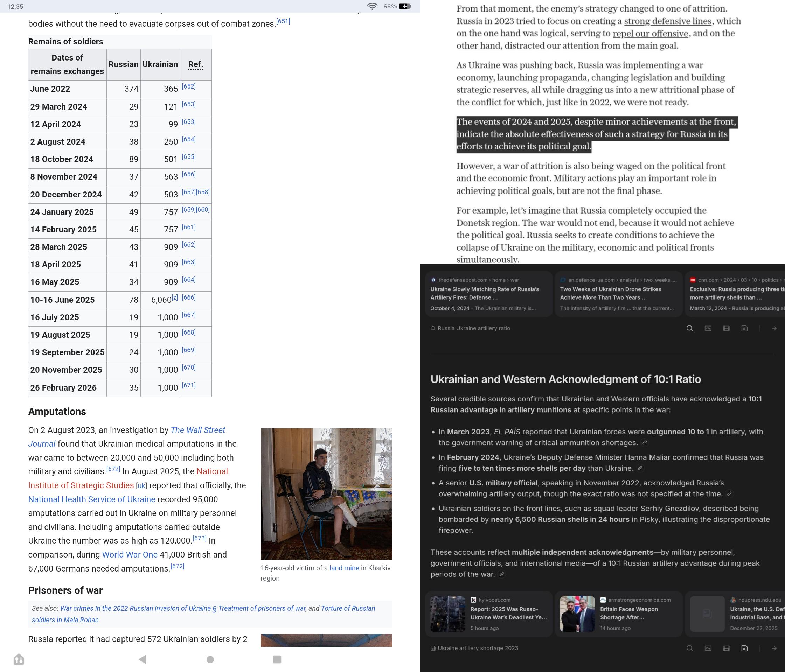Tap the Android back button in the navigation bar

[x=143, y=659]
